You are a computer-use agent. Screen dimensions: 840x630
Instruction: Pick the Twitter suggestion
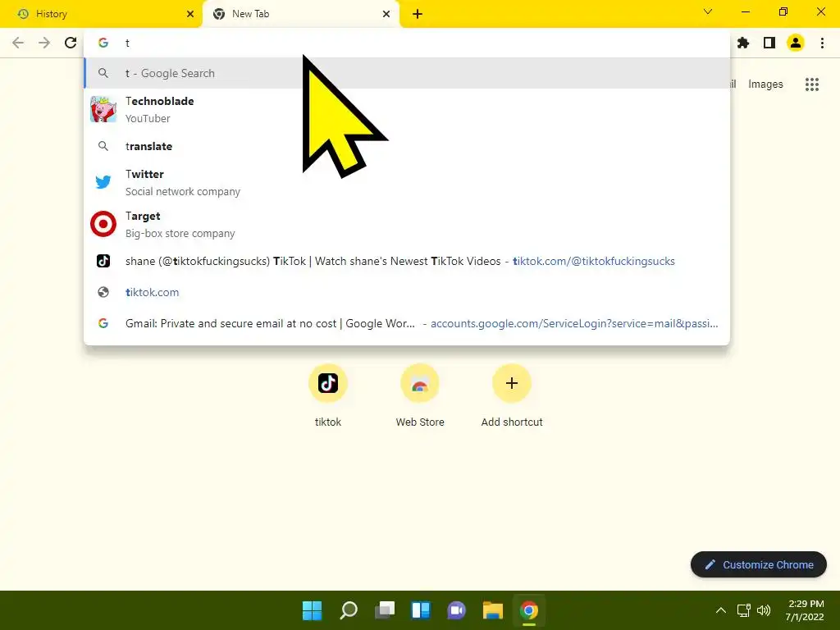(407, 182)
